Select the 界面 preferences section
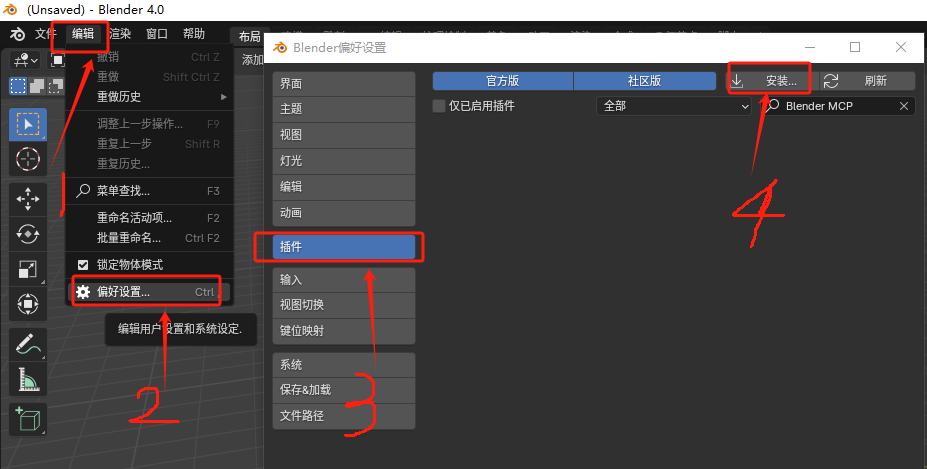The width and height of the screenshot is (927, 469). pyautogui.click(x=343, y=84)
